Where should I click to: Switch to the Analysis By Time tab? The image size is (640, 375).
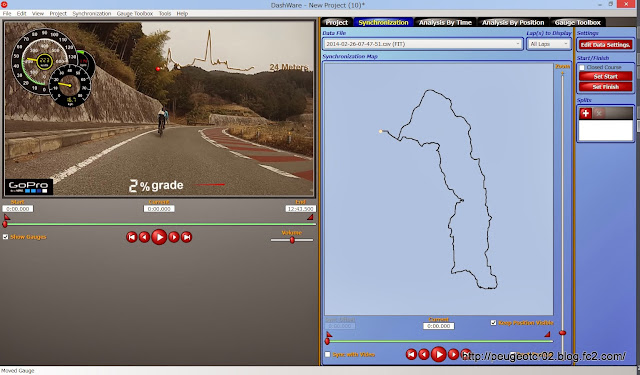pyautogui.click(x=445, y=22)
